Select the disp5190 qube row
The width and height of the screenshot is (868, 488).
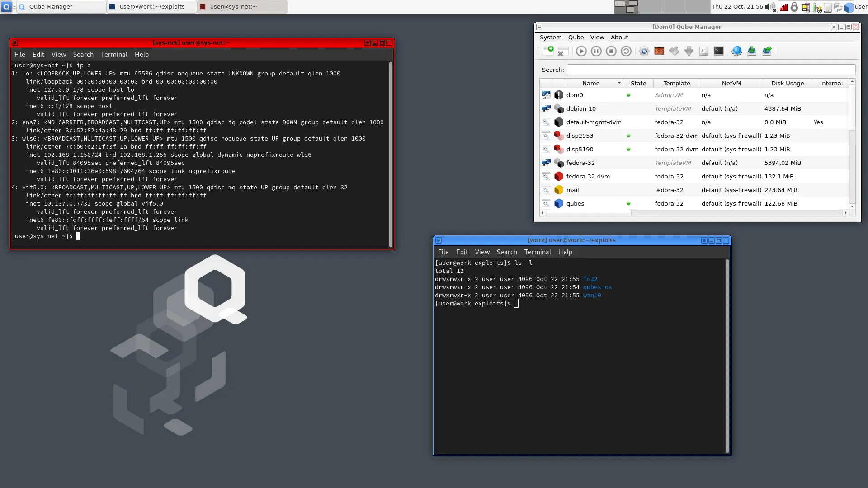tap(694, 149)
